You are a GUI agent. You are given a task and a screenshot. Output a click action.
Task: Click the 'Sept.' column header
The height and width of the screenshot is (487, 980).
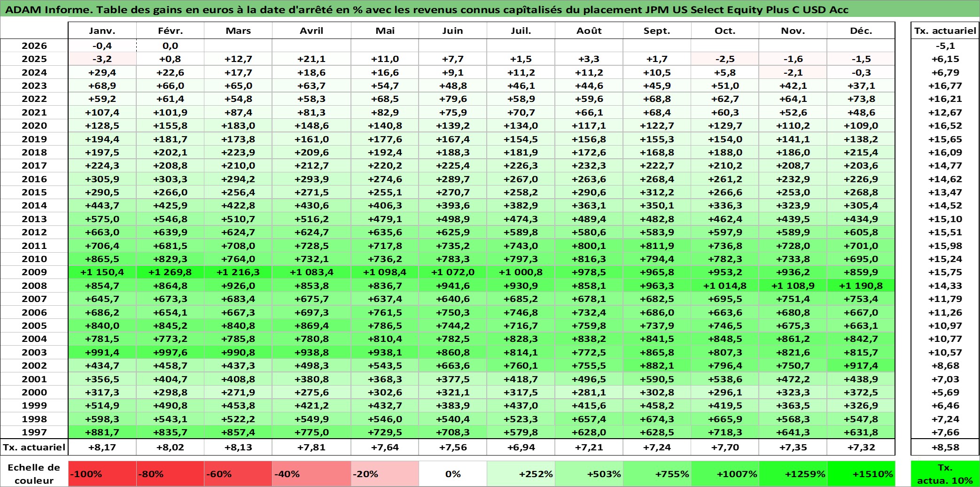point(657,31)
